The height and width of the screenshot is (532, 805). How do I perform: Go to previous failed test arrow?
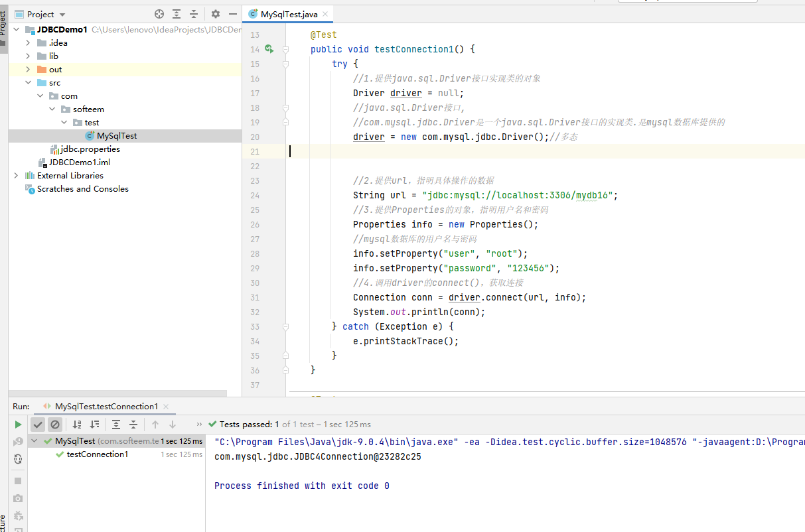155,425
